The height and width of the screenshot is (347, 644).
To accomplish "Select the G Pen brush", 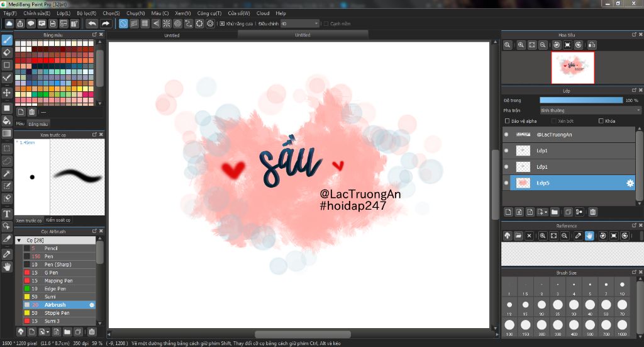I will tap(60, 273).
